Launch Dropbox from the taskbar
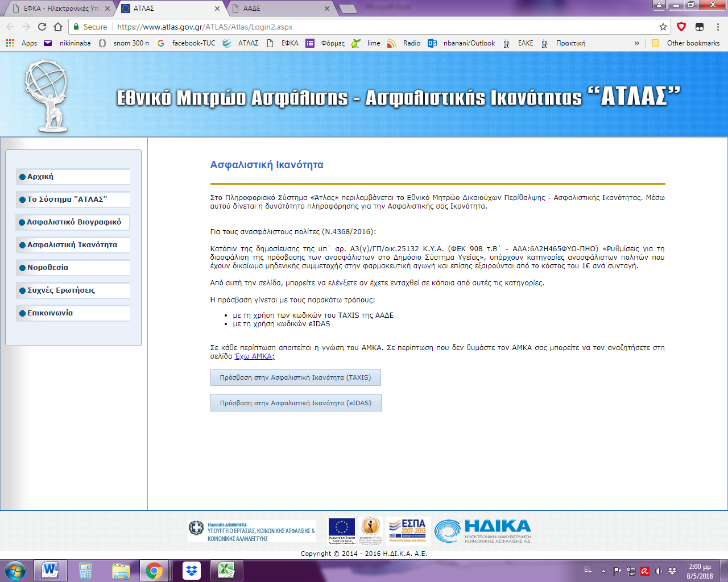This screenshot has height=582, width=728. pyautogui.click(x=192, y=570)
